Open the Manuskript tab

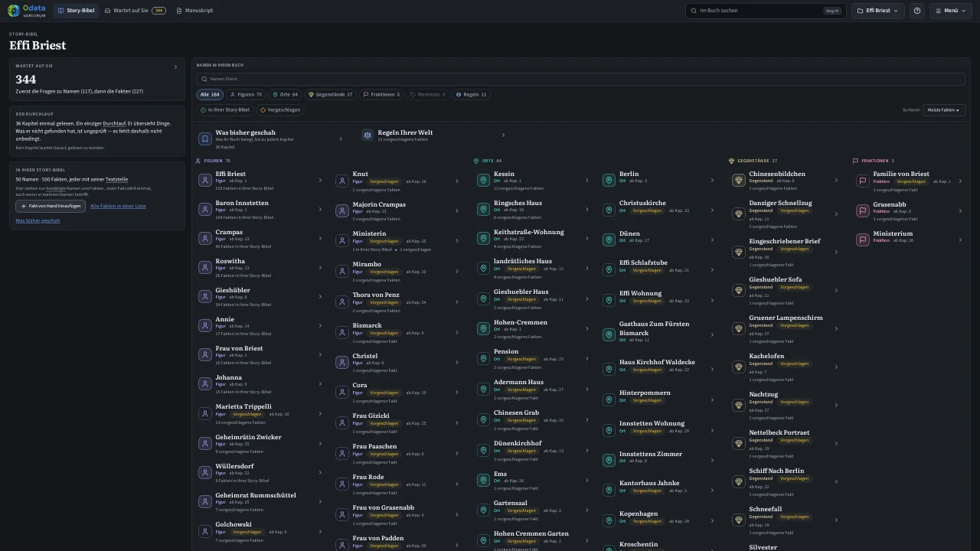(194, 11)
